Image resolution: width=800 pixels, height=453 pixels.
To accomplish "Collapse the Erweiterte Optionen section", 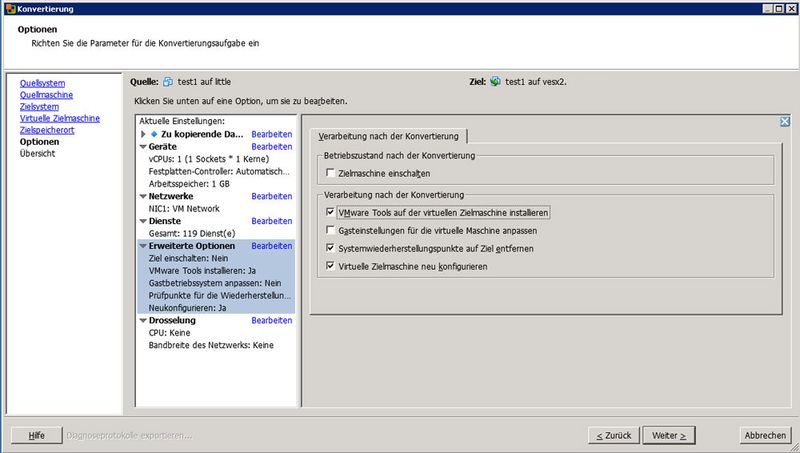I will (143, 246).
